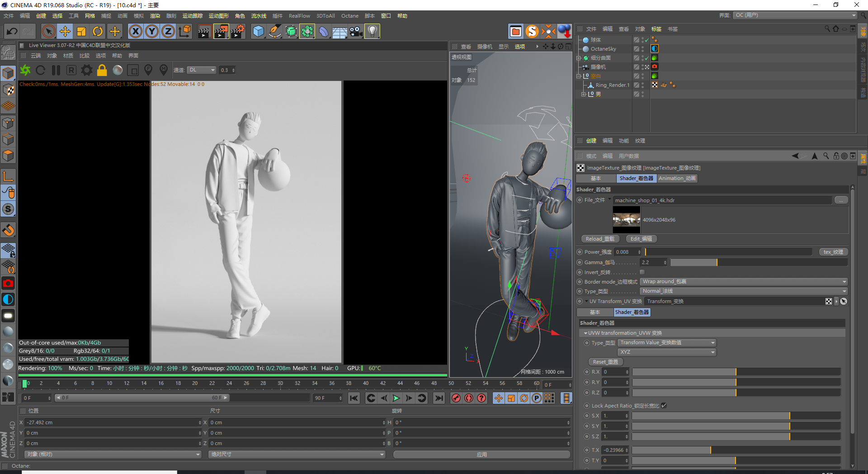Click the Live Viewer lock resolution icon

tap(102, 70)
